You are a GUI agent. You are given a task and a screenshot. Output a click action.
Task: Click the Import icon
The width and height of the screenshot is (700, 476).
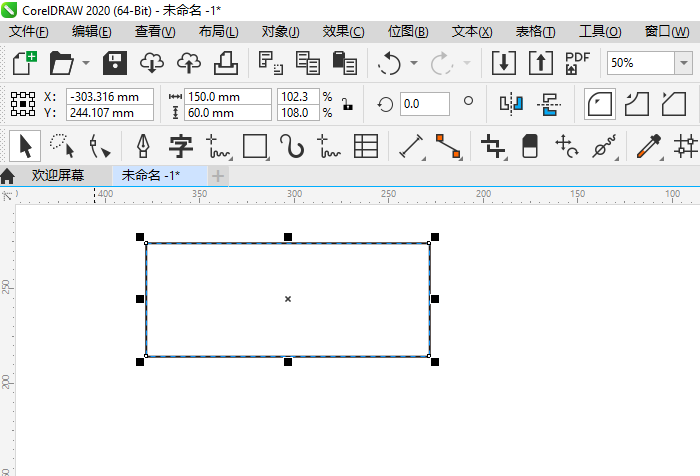click(x=504, y=63)
